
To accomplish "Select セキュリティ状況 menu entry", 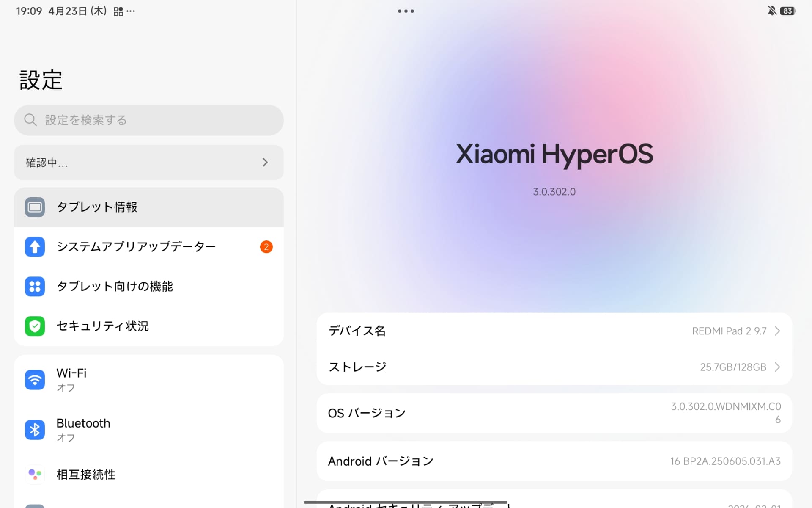I will [103, 326].
